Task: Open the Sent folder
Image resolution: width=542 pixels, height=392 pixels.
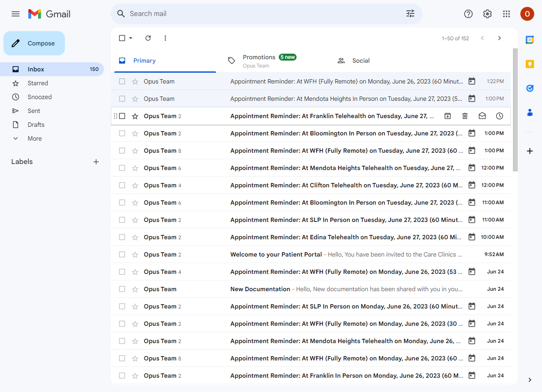Action: (52, 111)
